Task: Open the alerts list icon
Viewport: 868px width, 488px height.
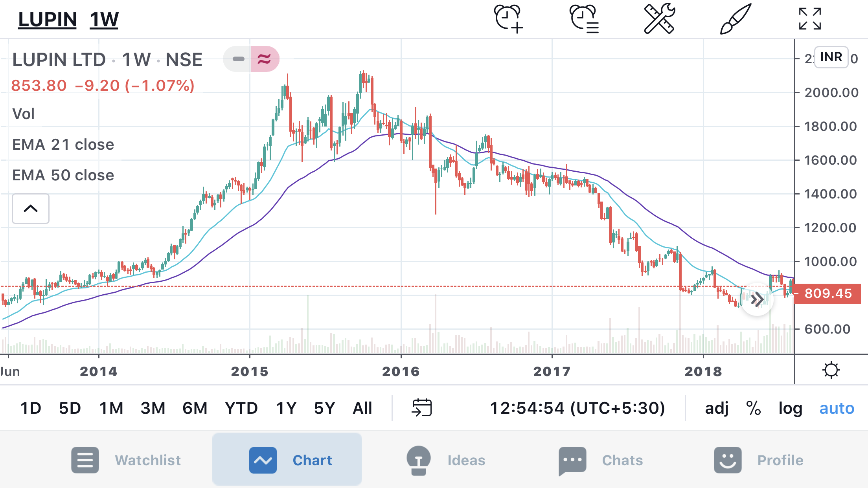Action: [x=584, y=19]
